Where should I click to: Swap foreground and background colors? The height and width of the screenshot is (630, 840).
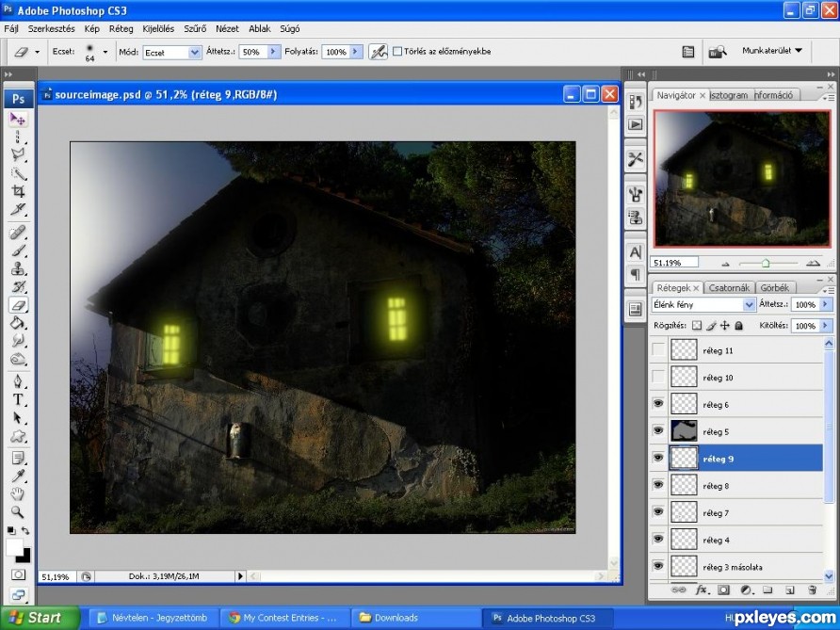pyautogui.click(x=25, y=531)
